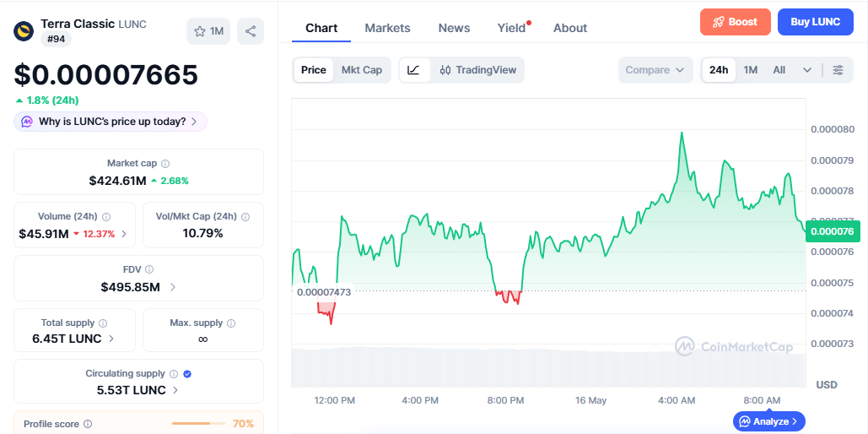Set chart range to 24h
Viewport: 868px width, 434px height.
pos(719,70)
